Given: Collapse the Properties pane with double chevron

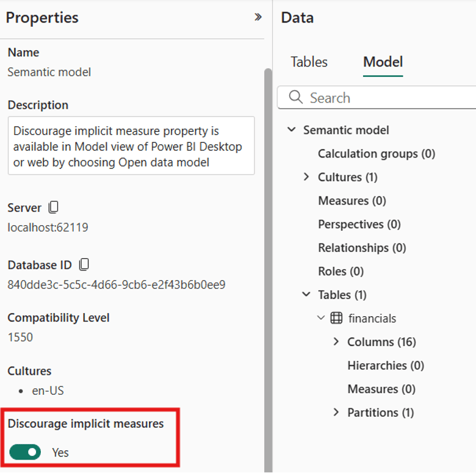Looking at the screenshot, I should (258, 17).
